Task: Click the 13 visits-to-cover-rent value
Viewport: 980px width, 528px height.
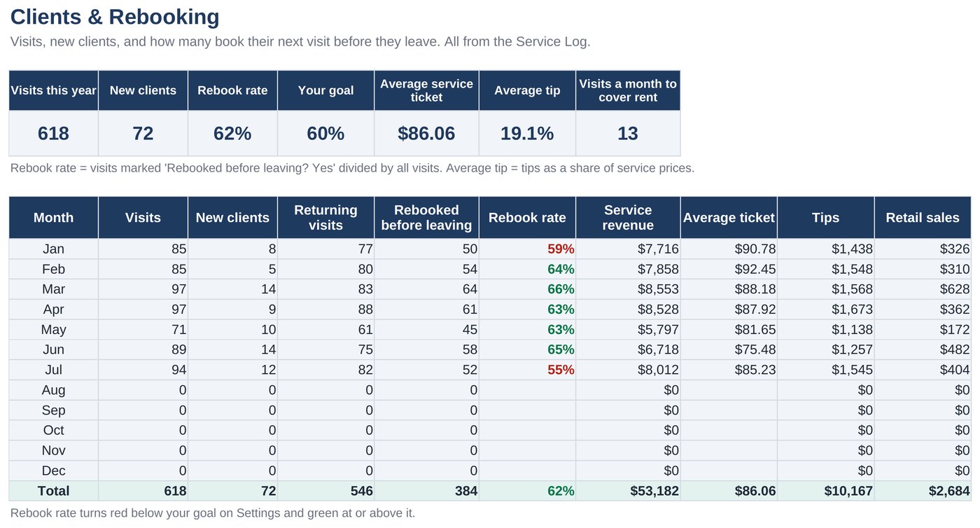Action: coord(628,133)
